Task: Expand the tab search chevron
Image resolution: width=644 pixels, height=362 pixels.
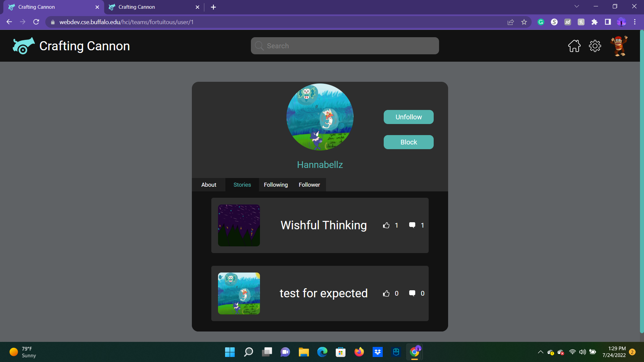Action: point(577,6)
